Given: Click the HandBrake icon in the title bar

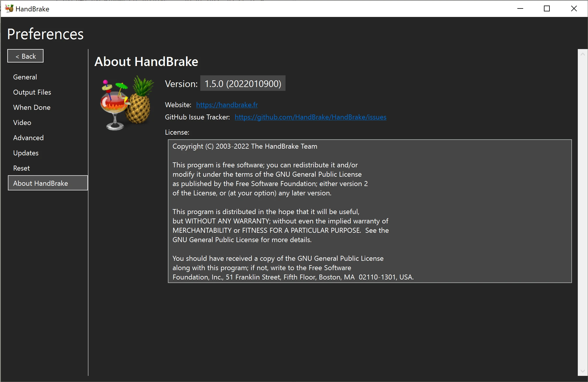Looking at the screenshot, I should coord(9,9).
